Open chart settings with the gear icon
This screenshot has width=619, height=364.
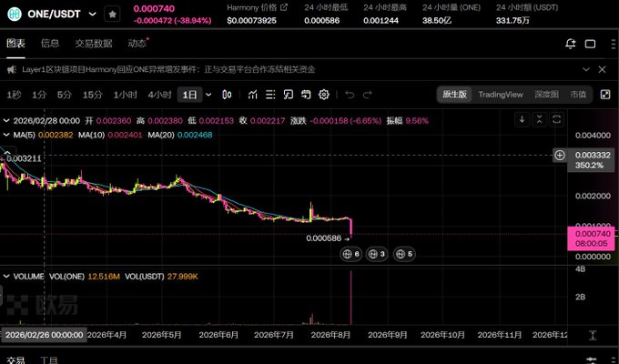(324, 95)
